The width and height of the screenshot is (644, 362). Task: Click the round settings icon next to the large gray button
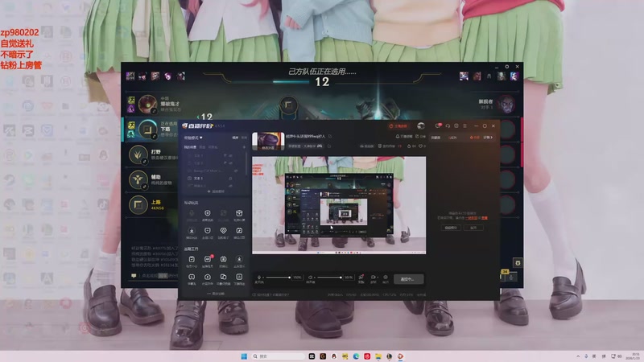point(386,278)
